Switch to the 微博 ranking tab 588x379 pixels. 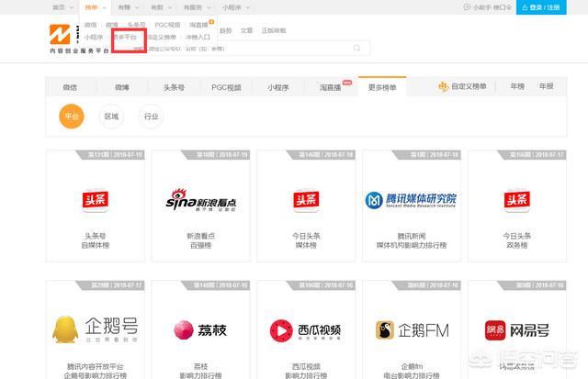pos(122,87)
